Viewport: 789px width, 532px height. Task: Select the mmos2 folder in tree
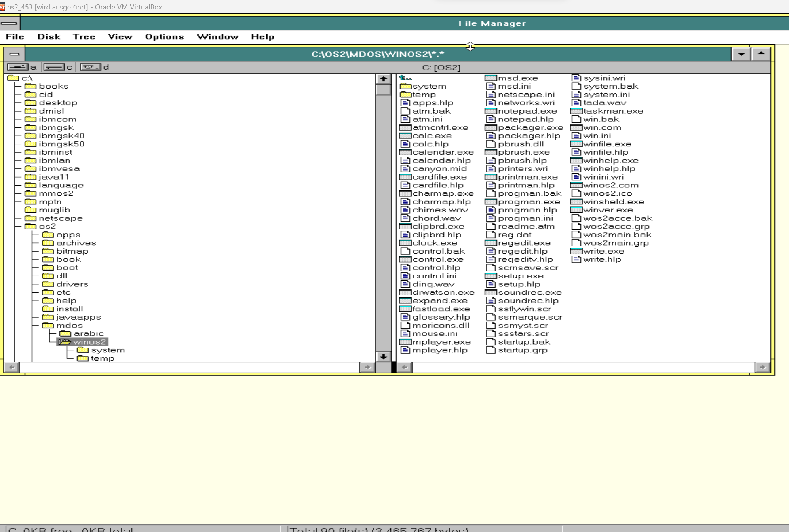(x=49, y=193)
